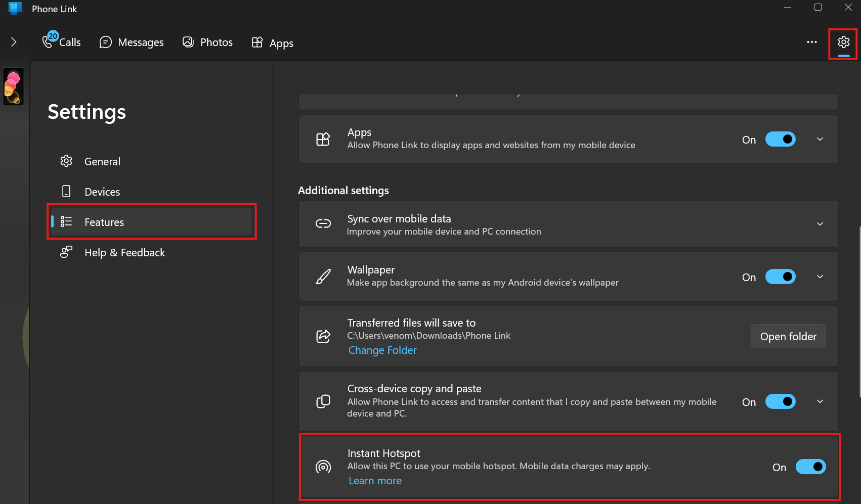Switch to the Apps tab
The width and height of the screenshot is (861, 504).
(x=273, y=42)
